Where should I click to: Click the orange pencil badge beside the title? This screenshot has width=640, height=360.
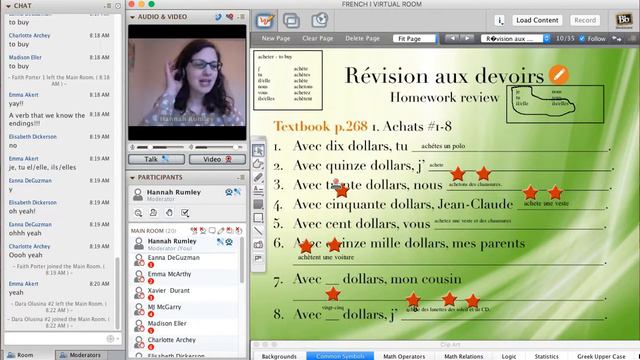tap(558, 74)
